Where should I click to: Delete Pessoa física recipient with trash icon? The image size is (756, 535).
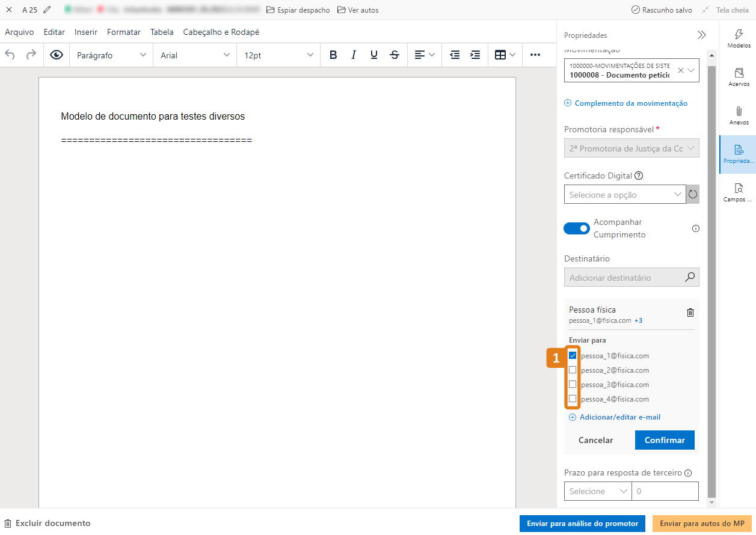690,313
